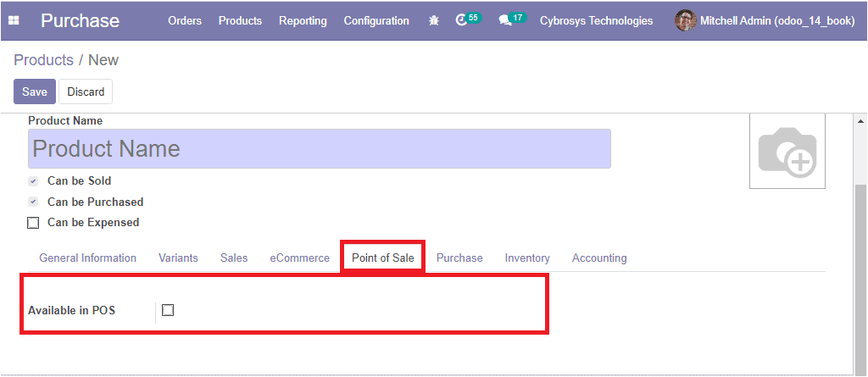Open Cybrosys Technologies company switcher
The height and width of the screenshot is (377, 868).
point(596,20)
